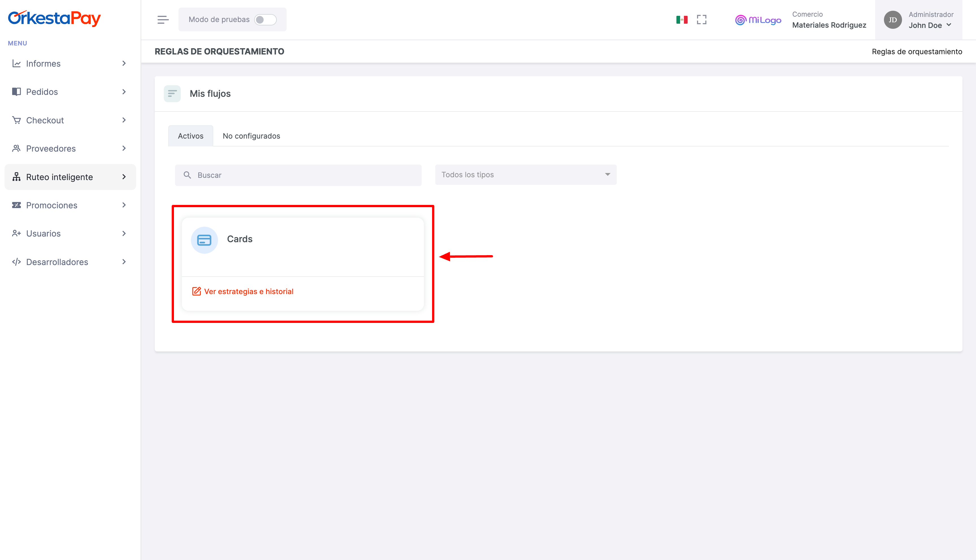Click the Materiales Rodriguez merchant name
This screenshot has width=976, height=560.
[829, 25]
